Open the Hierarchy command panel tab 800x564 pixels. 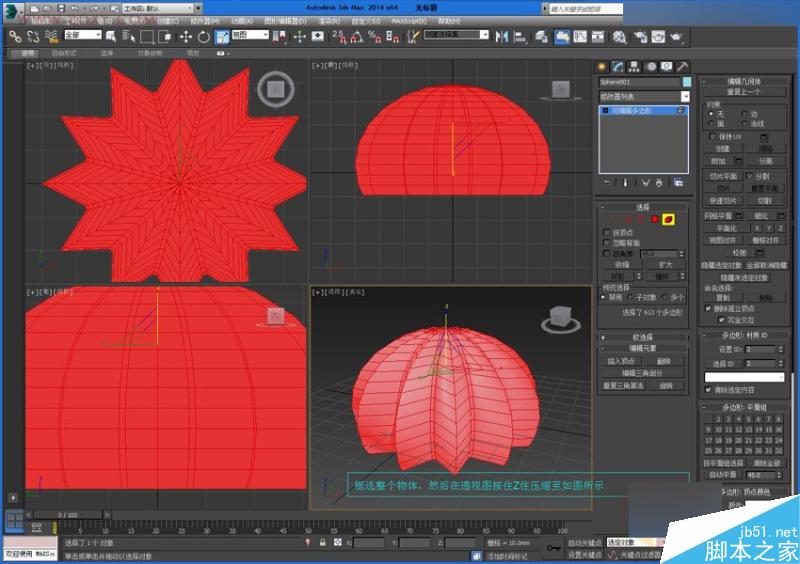(x=634, y=65)
